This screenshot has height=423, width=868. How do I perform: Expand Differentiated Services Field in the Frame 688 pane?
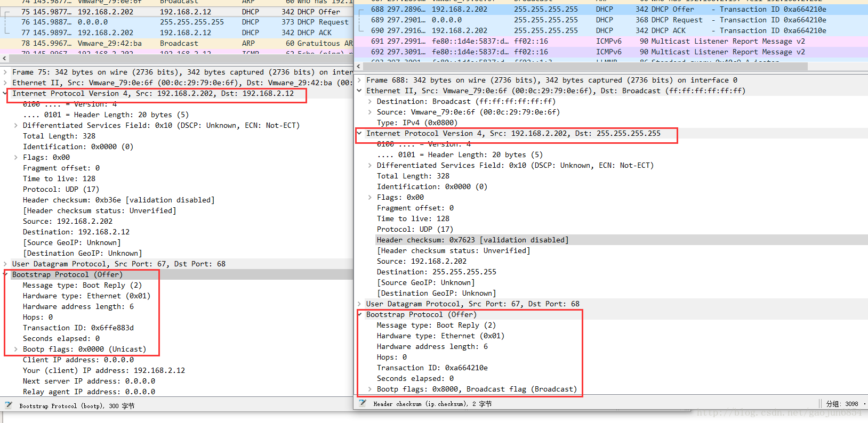coord(370,165)
